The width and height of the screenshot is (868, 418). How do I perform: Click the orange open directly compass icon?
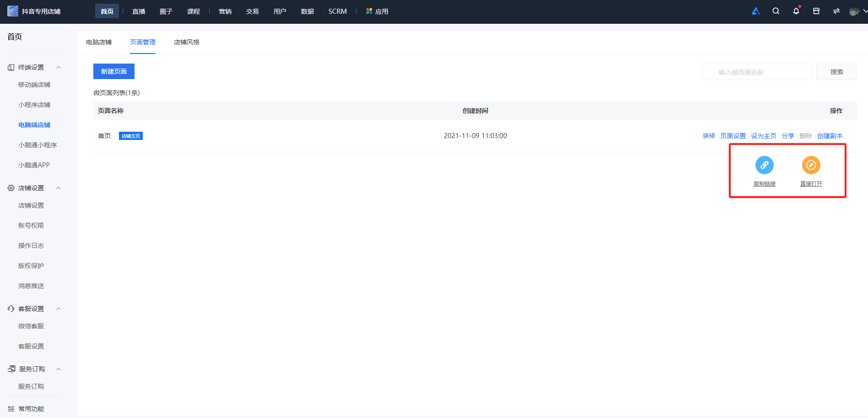(811, 165)
